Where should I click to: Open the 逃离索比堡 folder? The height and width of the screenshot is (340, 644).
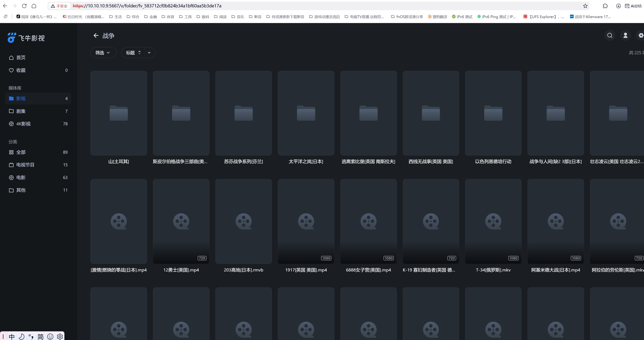[x=369, y=113]
